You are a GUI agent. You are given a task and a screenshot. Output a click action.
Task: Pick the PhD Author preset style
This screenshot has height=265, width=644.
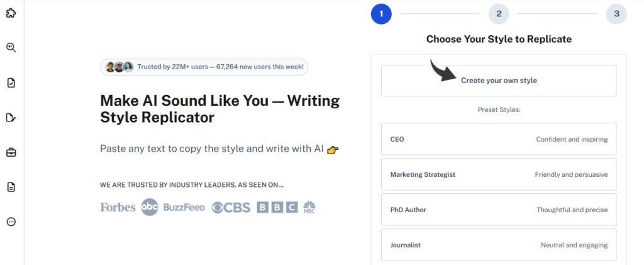click(x=499, y=210)
